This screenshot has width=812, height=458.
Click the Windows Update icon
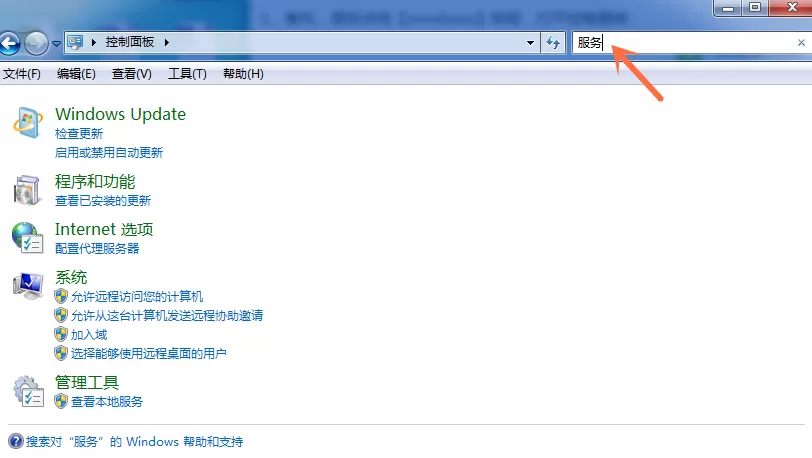[x=27, y=123]
